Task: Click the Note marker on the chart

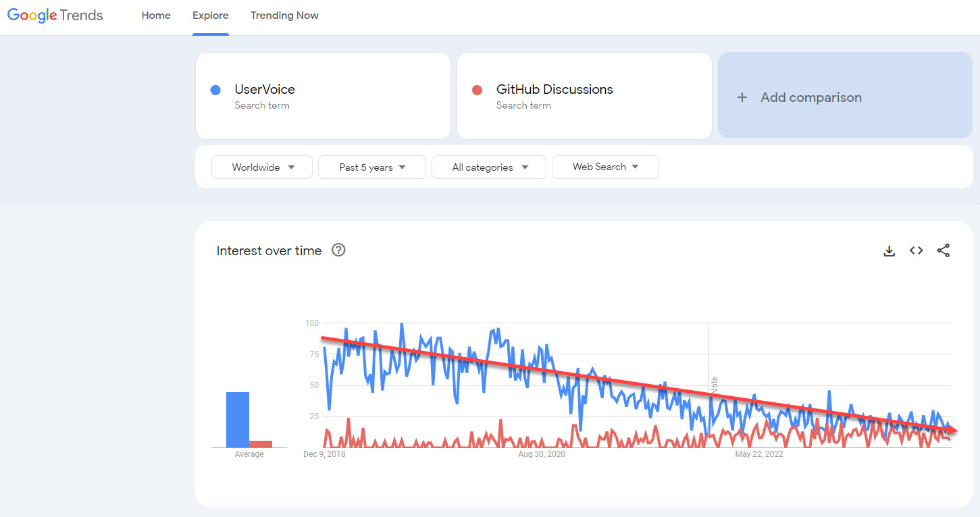Action: click(x=714, y=385)
